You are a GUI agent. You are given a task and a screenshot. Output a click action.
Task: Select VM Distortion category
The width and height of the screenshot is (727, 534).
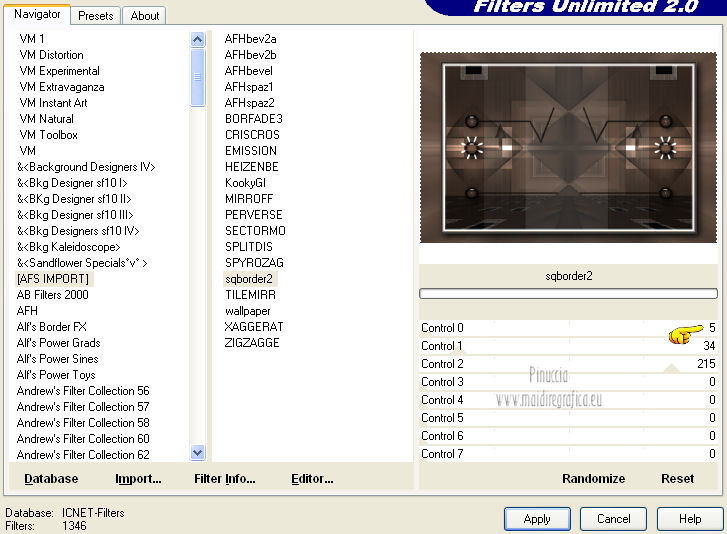point(51,55)
